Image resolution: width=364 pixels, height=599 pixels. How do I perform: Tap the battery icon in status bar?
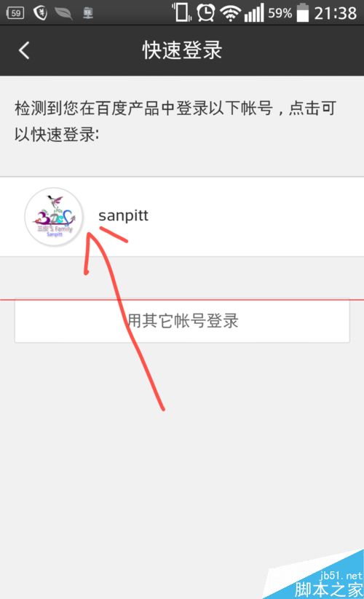click(x=303, y=12)
